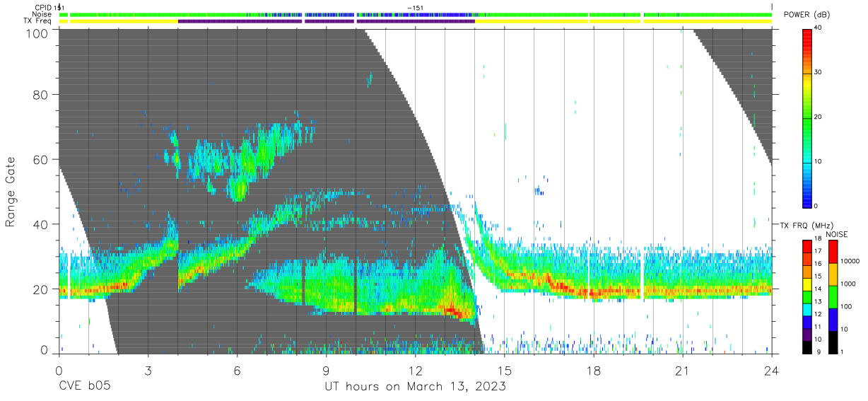Click the yellow segment of the TX FRQ colorbar
The height and width of the screenshot is (401, 868).
click(x=809, y=283)
